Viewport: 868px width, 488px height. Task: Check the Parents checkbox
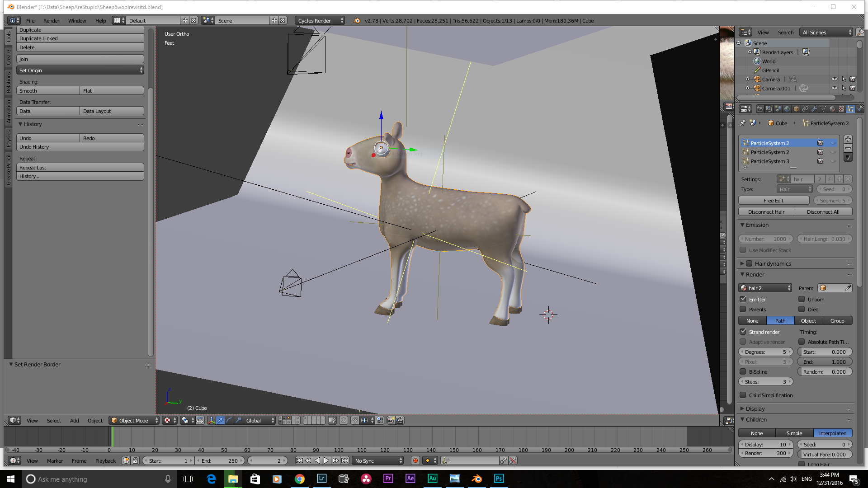[743, 309]
